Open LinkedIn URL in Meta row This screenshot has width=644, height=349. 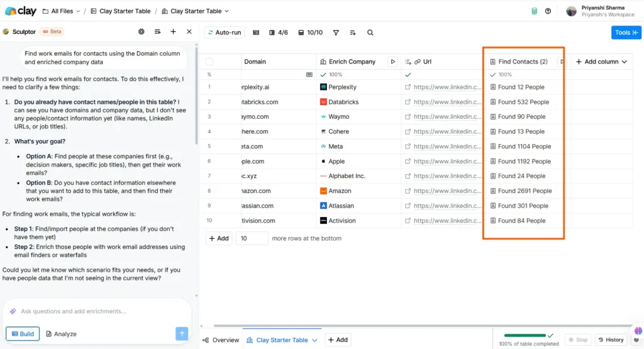point(447,146)
